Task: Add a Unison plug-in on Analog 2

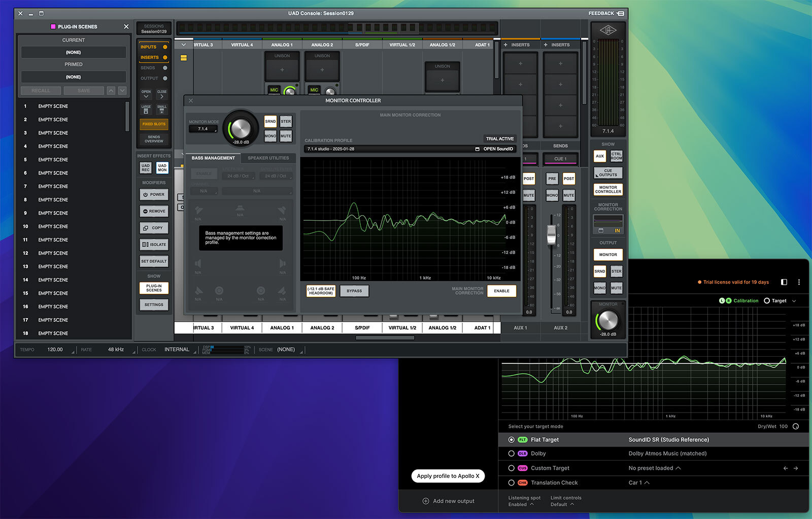Action: tap(322, 70)
